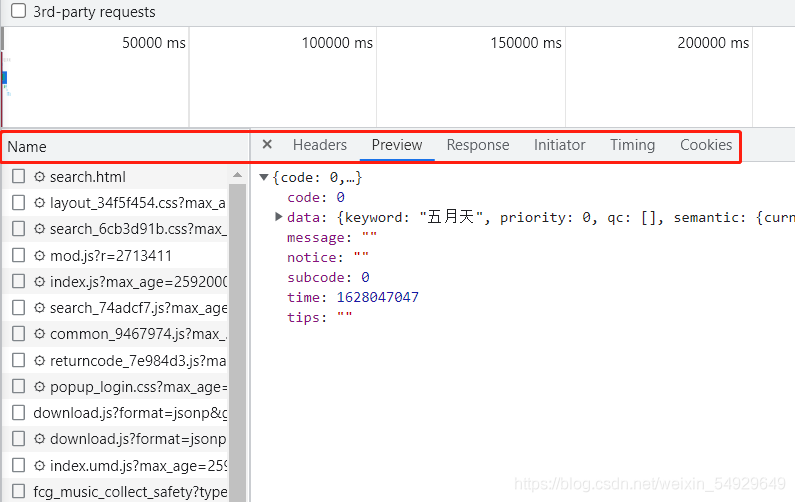Switch to the Timing tab

[633, 145]
